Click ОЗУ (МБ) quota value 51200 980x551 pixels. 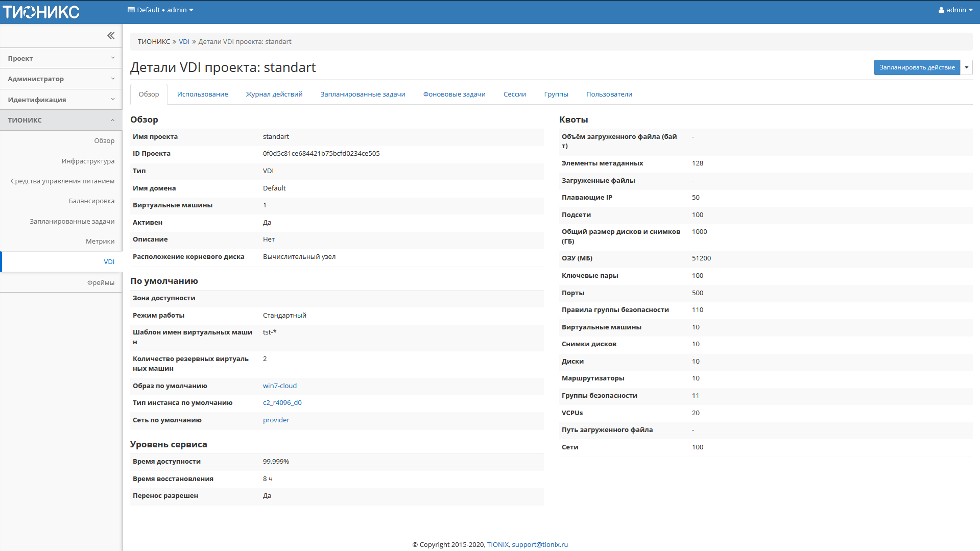701,258
